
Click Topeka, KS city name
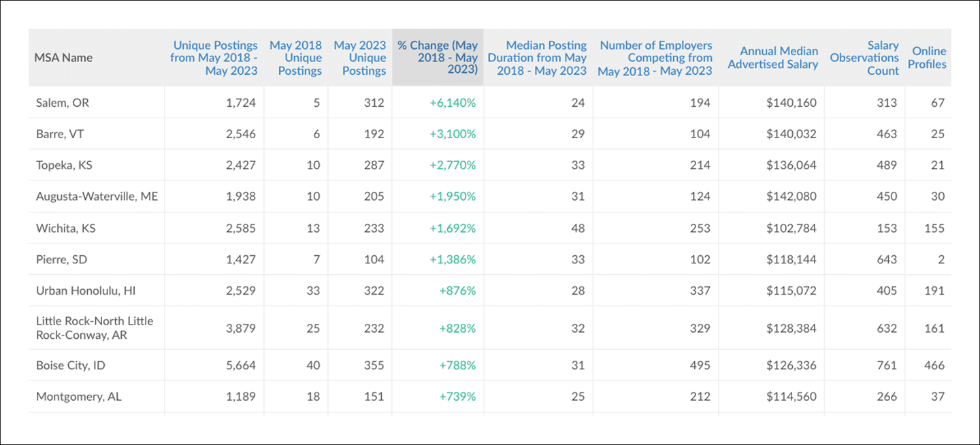(60, 165)
